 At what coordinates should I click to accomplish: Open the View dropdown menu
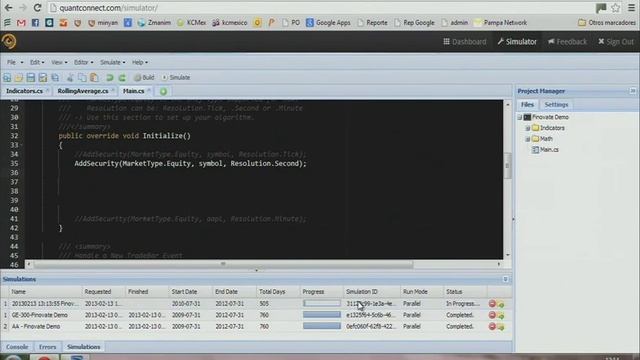59,62
